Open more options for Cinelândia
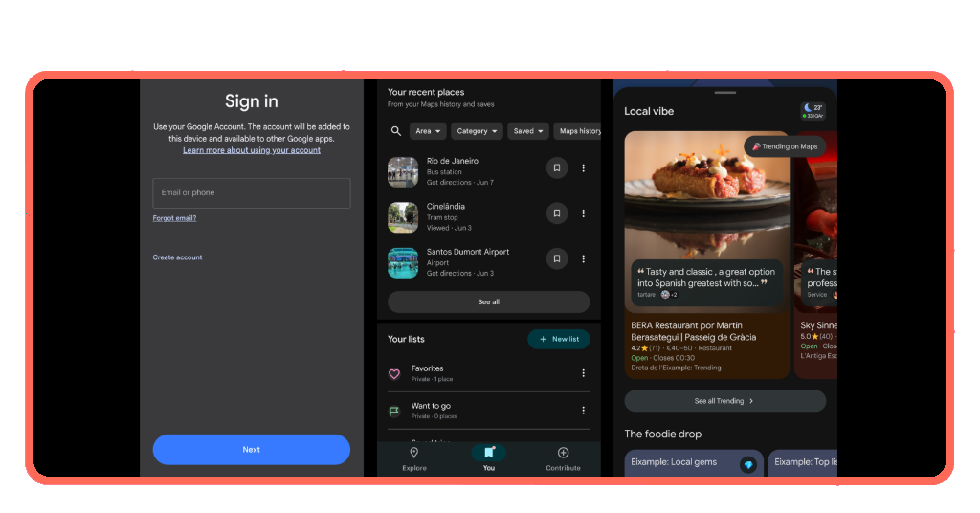This screenshot has width=980, height=513. tap(583, 213)
